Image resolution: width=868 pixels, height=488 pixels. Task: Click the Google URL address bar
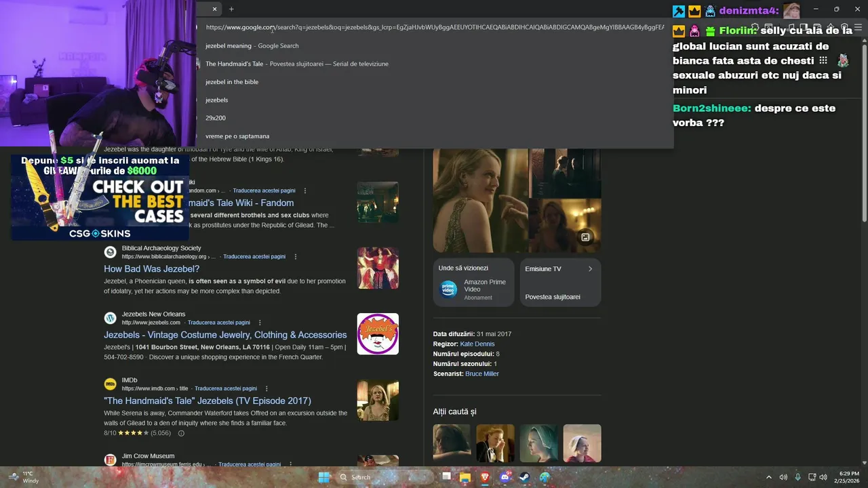tap(435, 27)
